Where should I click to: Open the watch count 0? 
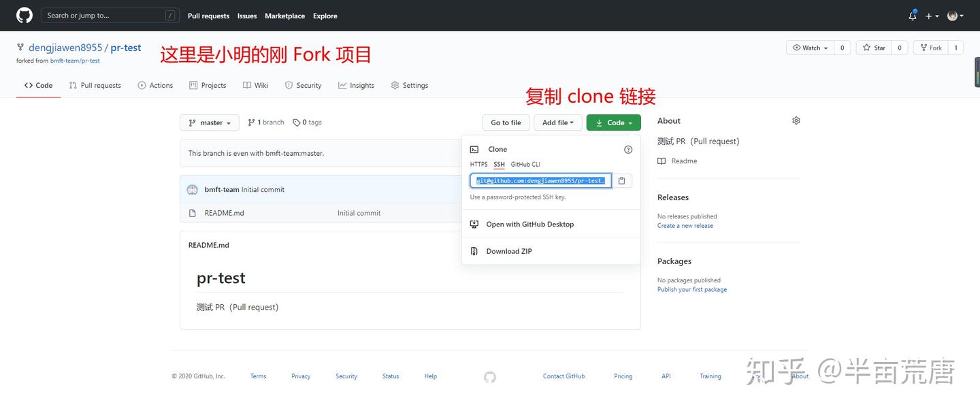pyautogui.click(x=843, y=48)
